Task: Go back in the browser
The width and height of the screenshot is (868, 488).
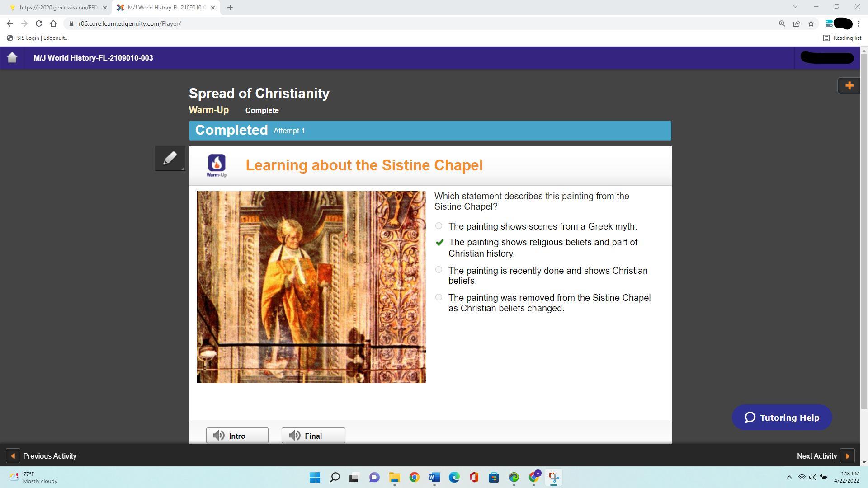Action: [x=10, y=23]
